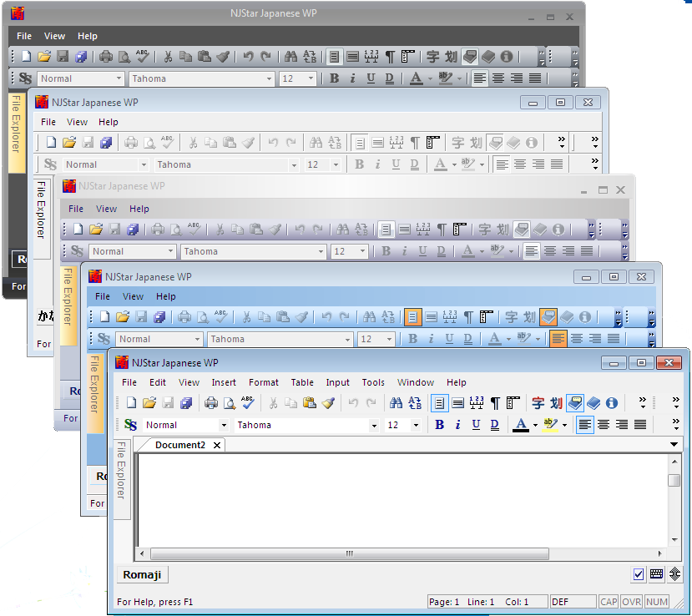
Task: Click Print icon in blue fourth window
Action: (184, 317)
